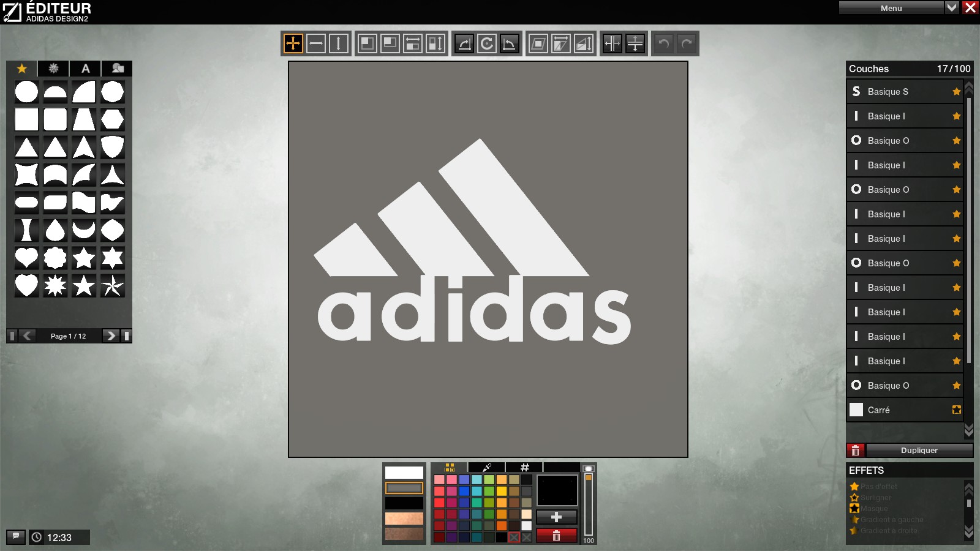Choose the white color slot
Viewport: 980px width, 551px height.
point(404,473)
